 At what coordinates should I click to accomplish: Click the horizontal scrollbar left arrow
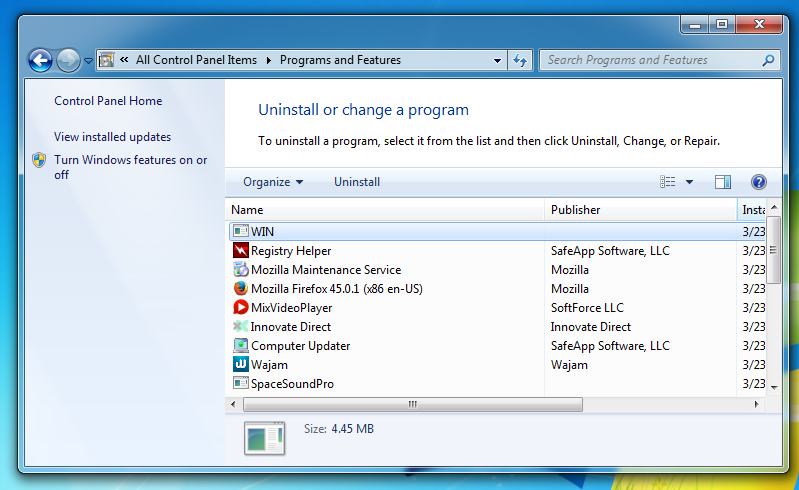(x=233, y=404)
